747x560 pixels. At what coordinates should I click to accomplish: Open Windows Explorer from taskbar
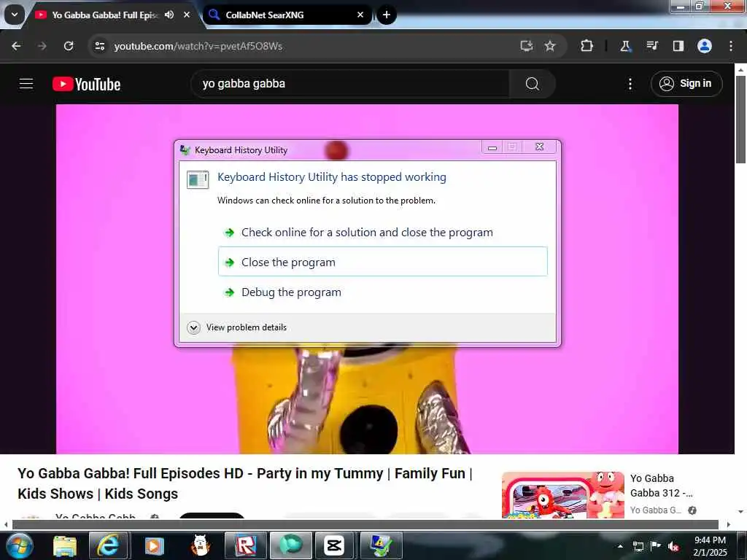tap(65, 545)
